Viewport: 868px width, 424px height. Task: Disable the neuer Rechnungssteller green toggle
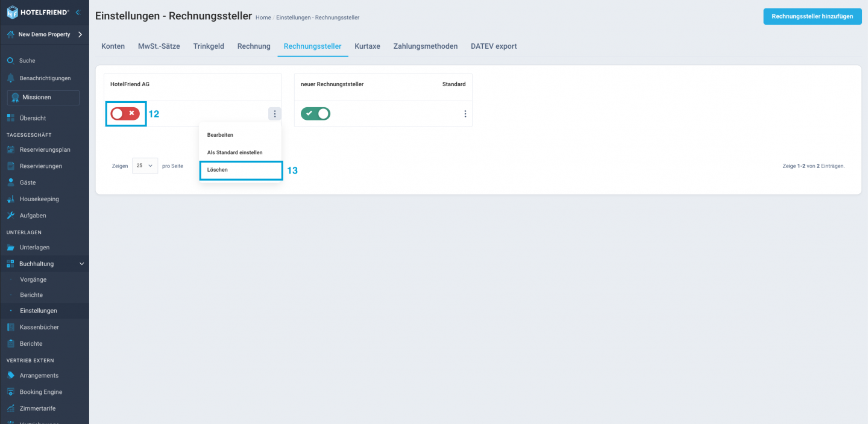click(315, 113)
